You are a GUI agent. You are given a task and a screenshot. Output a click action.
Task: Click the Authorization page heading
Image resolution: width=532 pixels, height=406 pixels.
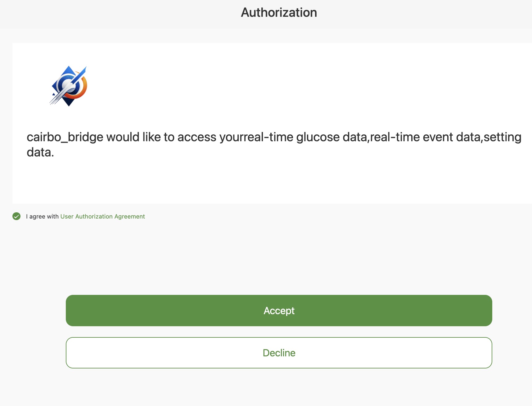(x=279, y=13)
